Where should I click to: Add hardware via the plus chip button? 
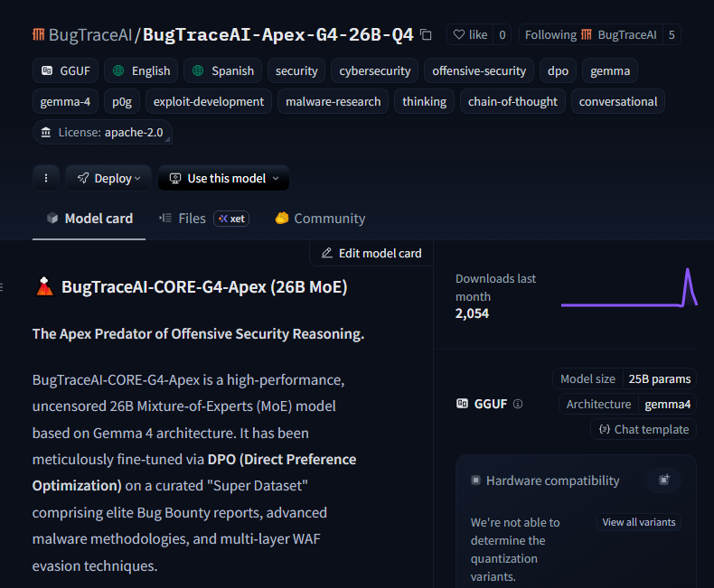pos(663,480)
